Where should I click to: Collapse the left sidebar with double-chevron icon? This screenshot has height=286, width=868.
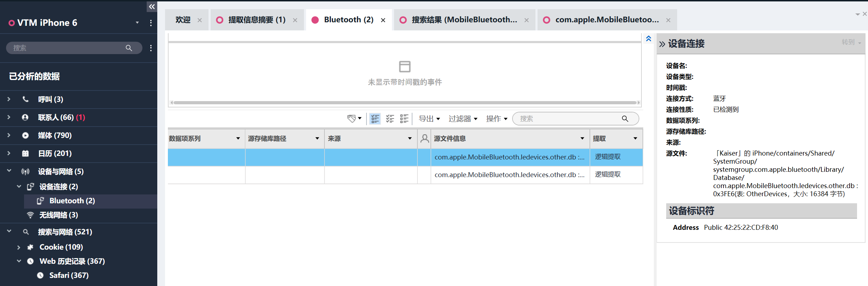(x=152, y=6)
